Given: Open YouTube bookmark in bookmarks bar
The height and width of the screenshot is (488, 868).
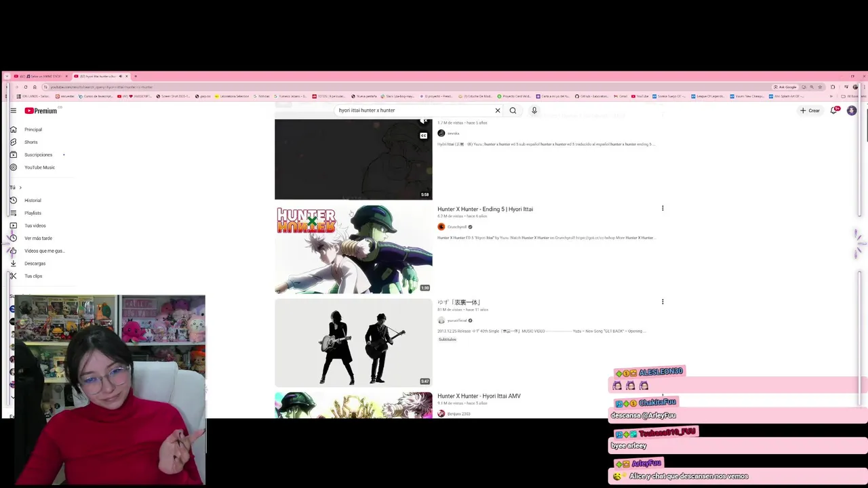Looking at the screenshot, I should pyautogui.click(x=640, y=96).
